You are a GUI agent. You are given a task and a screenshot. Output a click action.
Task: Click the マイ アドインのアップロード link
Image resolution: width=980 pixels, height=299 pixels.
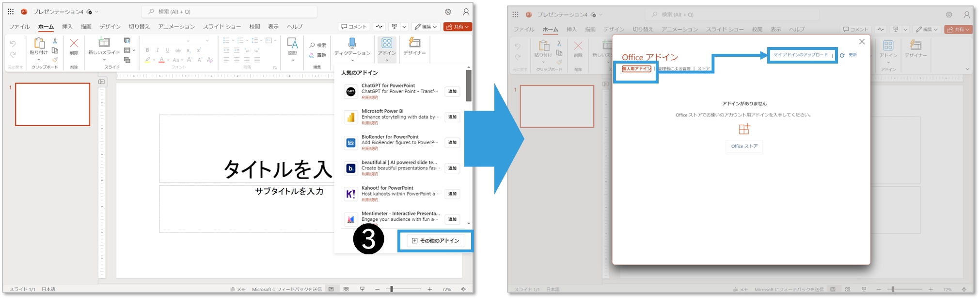click(x=801, y=55)
